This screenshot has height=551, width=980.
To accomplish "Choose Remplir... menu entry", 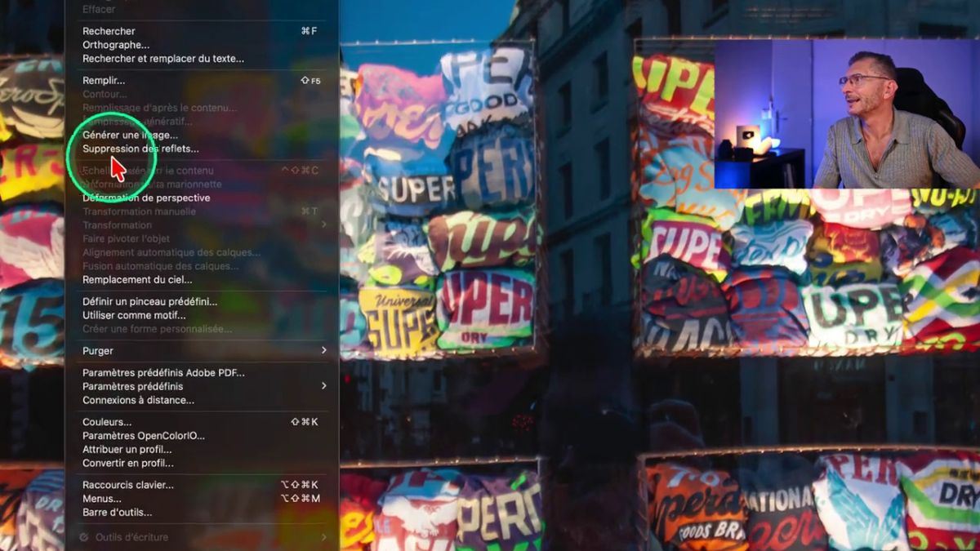I will tap(104, 81).
